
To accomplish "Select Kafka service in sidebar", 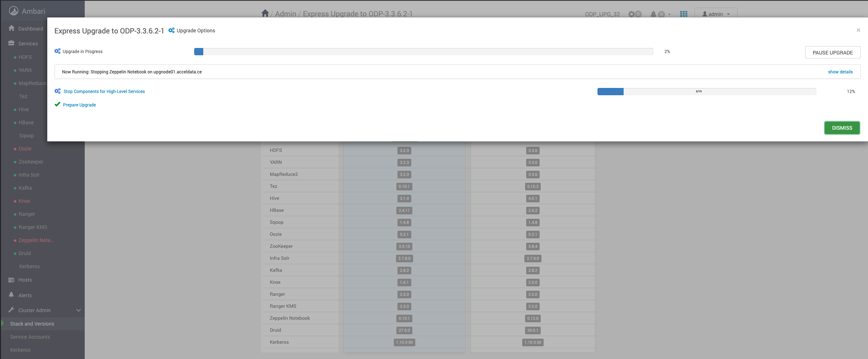I will tap(25, 188).
